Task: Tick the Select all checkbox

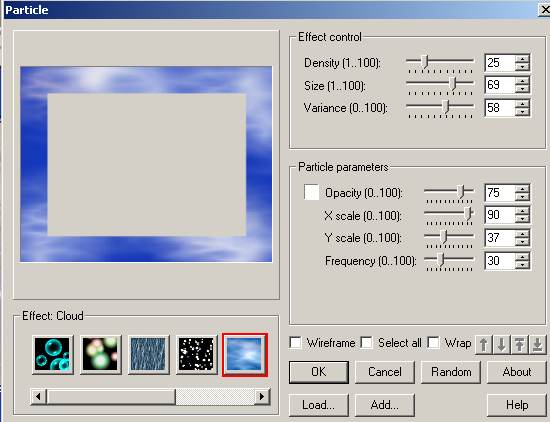Action: [367, 343]
